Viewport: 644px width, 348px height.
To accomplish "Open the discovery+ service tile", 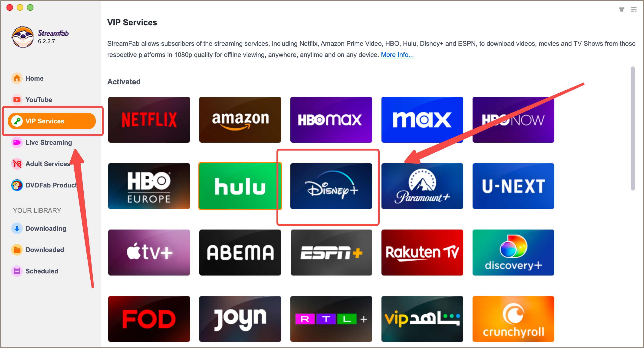I will (513, 253).
